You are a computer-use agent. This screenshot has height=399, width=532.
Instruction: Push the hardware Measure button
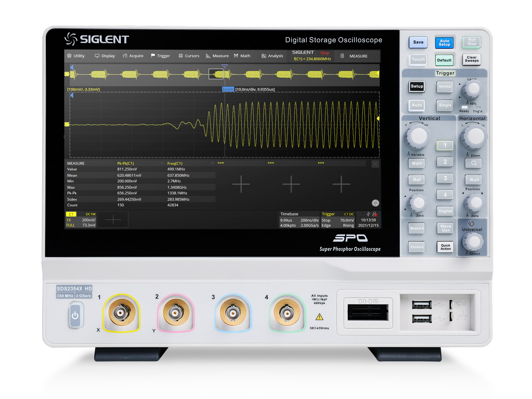(417, 228)
